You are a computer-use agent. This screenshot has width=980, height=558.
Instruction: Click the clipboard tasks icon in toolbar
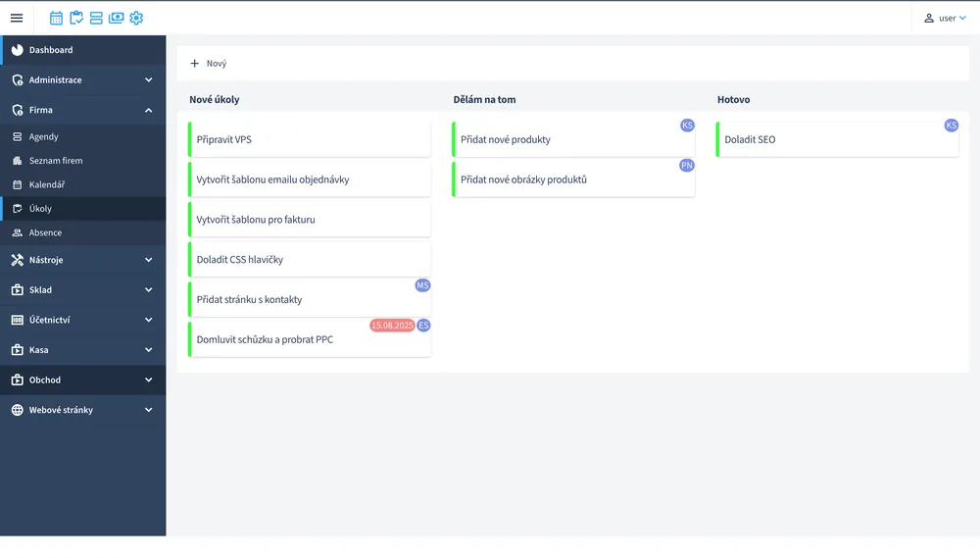[x=76, y=18]
